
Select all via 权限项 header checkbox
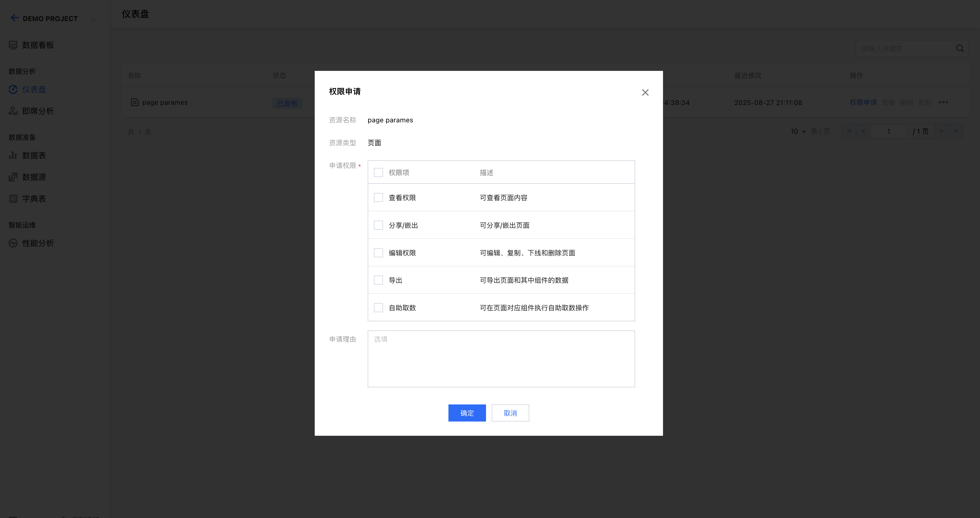point(378,172)
